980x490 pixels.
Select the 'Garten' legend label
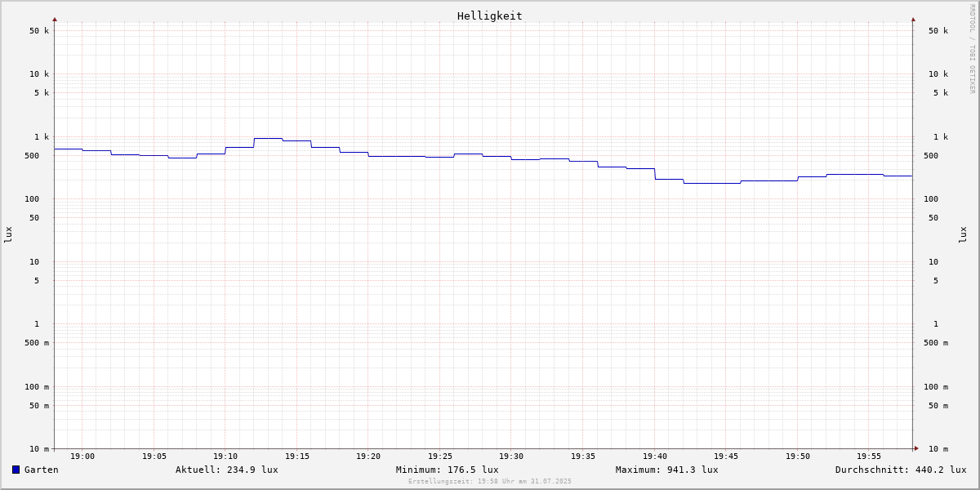tap(42, 470)
